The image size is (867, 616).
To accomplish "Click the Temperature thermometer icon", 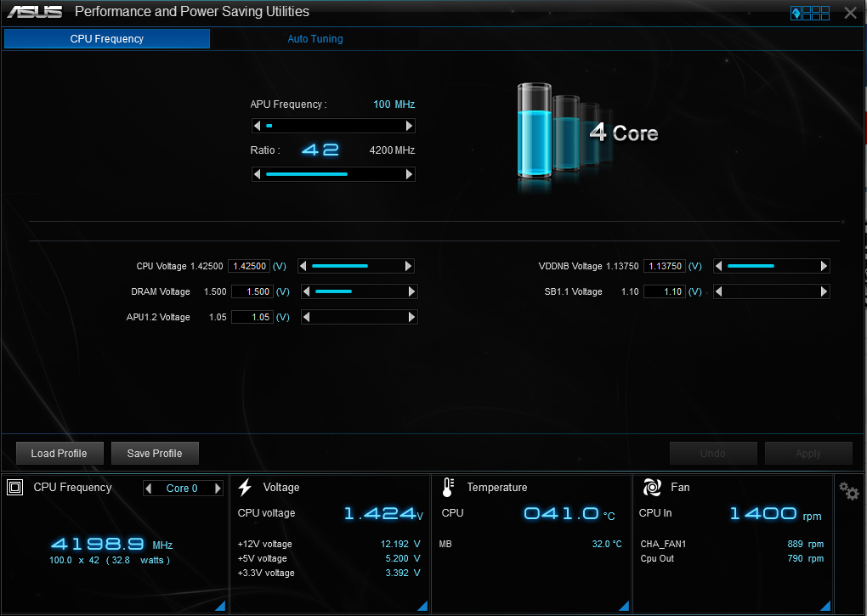I will coord(448,487).
